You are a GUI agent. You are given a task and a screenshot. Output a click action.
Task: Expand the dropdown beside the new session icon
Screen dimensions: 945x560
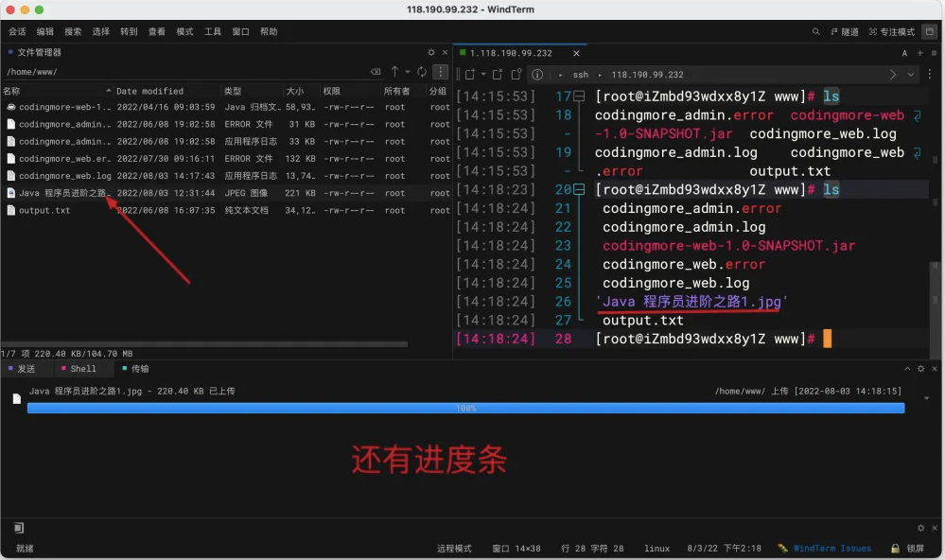coord(482,74)
